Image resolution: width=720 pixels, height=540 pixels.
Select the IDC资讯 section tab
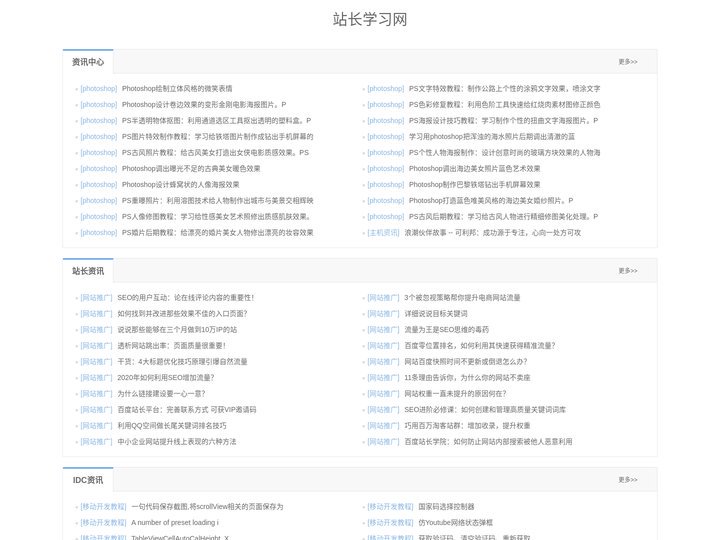click(88, 479)
